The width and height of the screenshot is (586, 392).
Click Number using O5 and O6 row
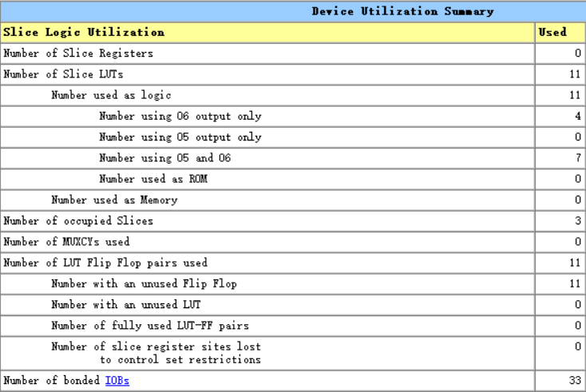[293, 158]
